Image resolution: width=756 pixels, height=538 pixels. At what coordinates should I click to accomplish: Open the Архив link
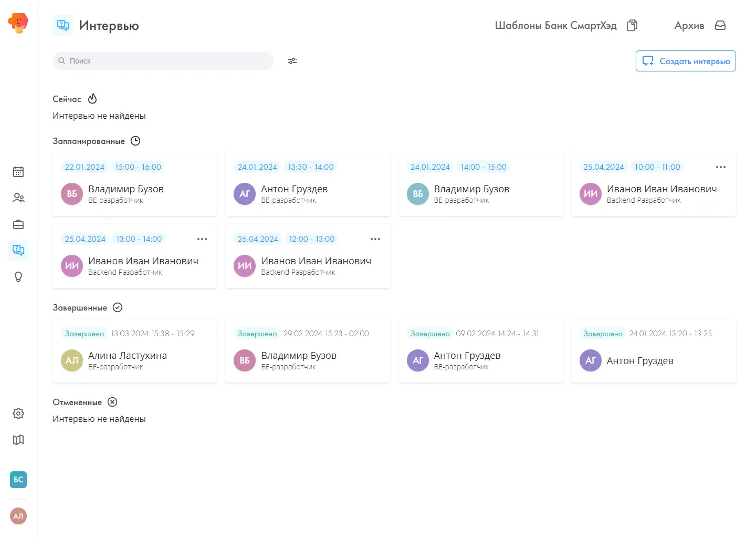tap(689, 25)
